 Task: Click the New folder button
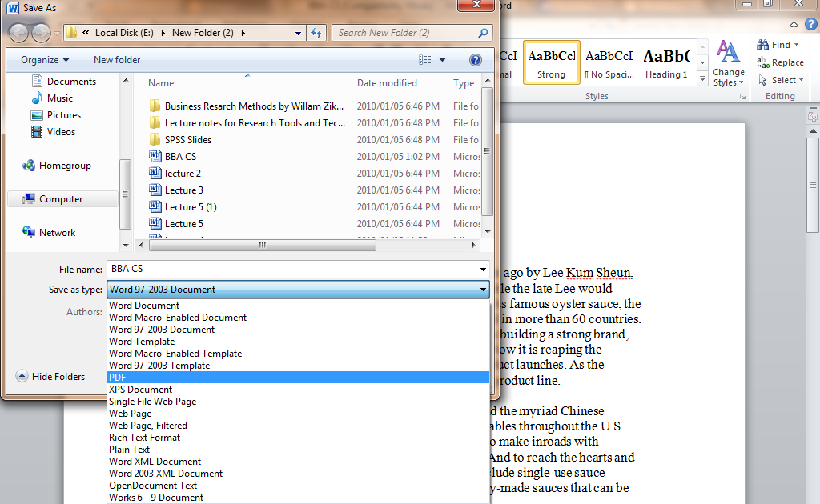click(117, 60)
